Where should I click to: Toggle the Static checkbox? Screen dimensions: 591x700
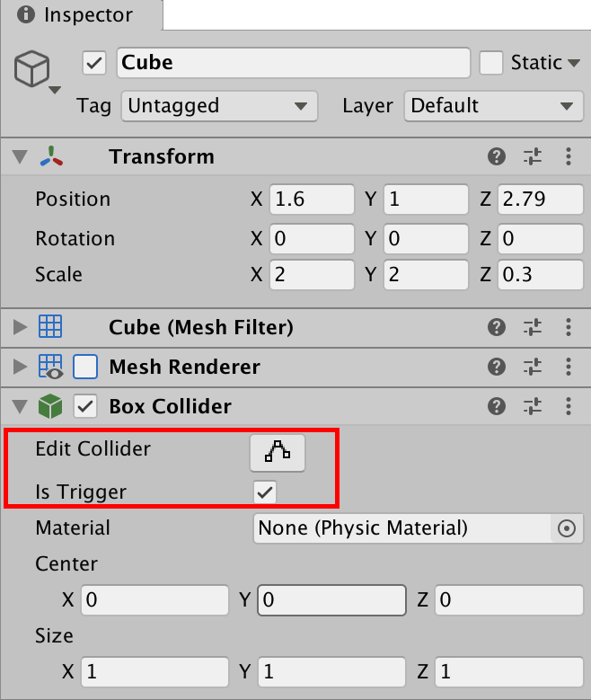(x=490, y=63)
